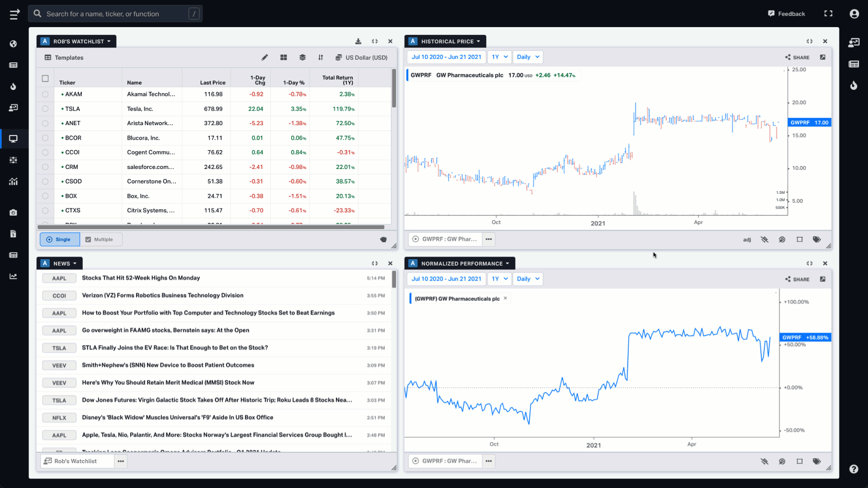
Task: Click the reset spiral icon in Historical Price footer
Action: (x=782, y=239)
